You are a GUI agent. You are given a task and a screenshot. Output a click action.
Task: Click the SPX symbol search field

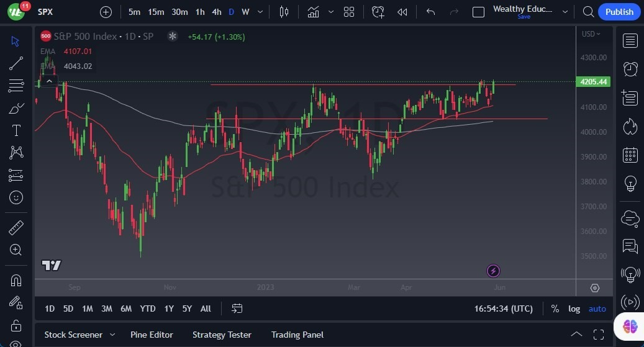(x=45, y=12)
